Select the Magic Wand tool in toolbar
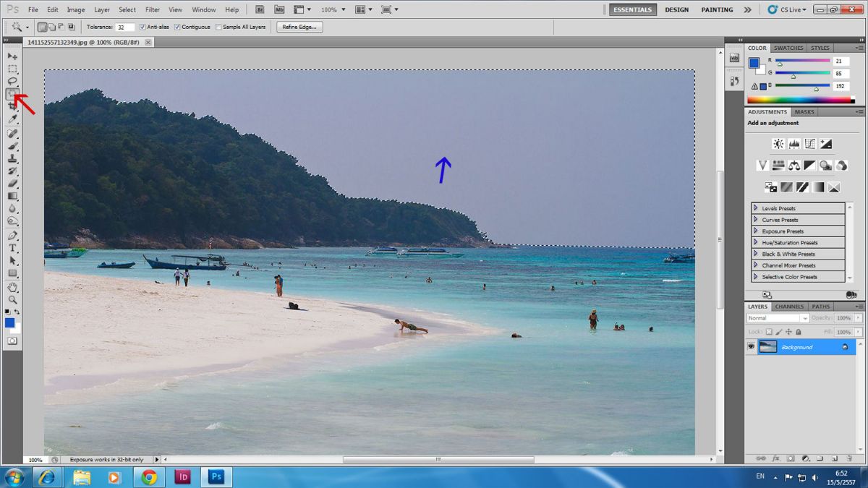The width and height of the screenshot is (868, 488). click(x=12, y=93)
